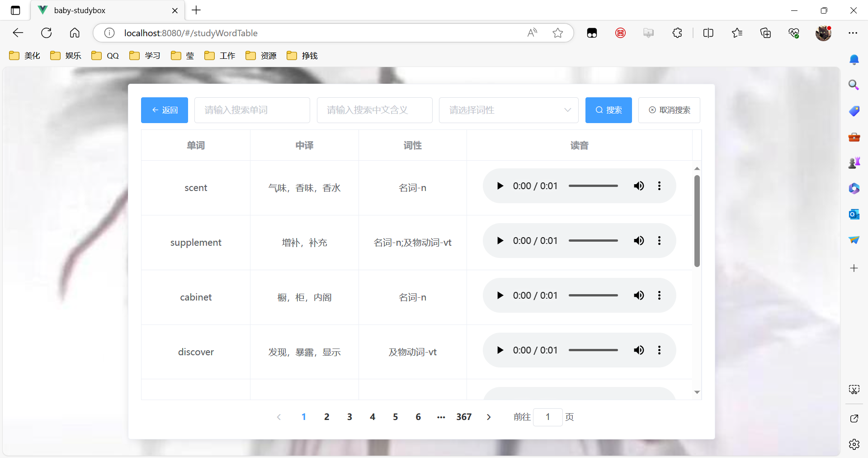Click the previous page left chevron
This screenshot has height=458, width=868.
tap(279, 417)
